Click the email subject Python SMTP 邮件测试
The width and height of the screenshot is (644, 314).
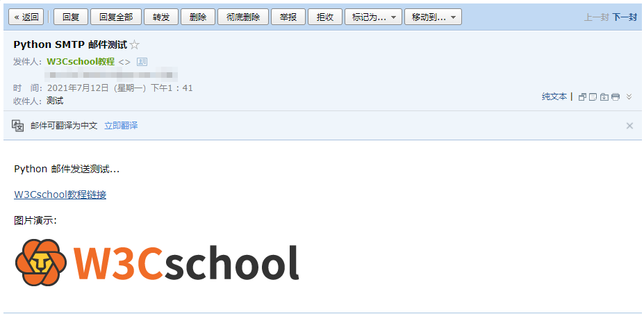(70, 44)
